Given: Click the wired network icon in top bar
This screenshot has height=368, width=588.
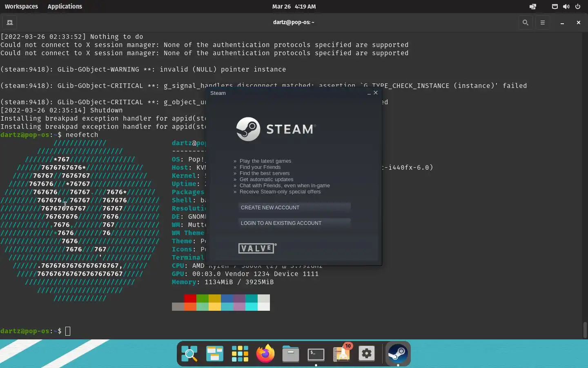Looking at the screenshot, I should click(555, 7).
